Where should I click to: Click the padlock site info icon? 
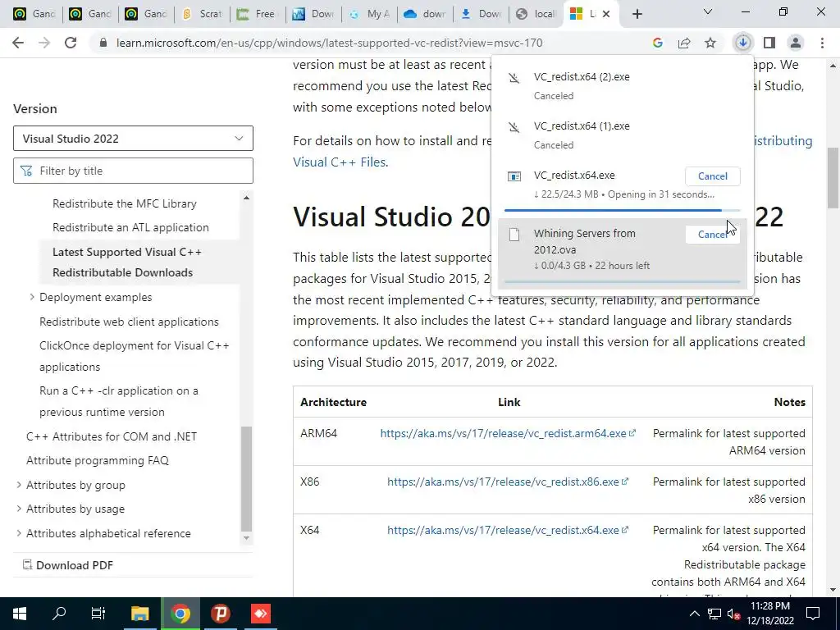[x=103, y=43]
